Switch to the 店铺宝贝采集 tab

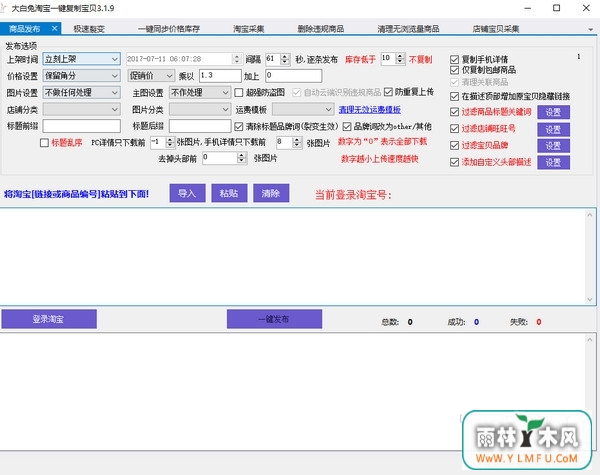(x=496, y=29)
